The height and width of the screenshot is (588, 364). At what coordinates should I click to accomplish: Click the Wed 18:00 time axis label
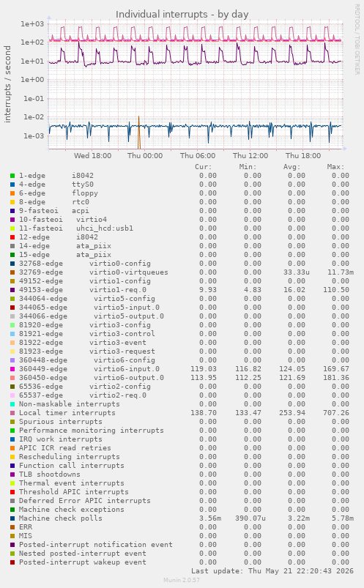(x=93, y=156)
